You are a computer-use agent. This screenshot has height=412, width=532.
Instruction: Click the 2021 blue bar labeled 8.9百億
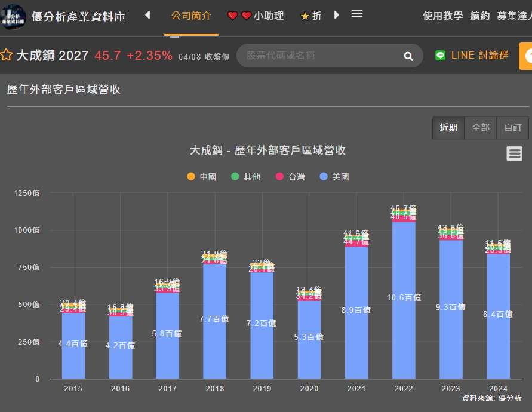coord(356,312)
